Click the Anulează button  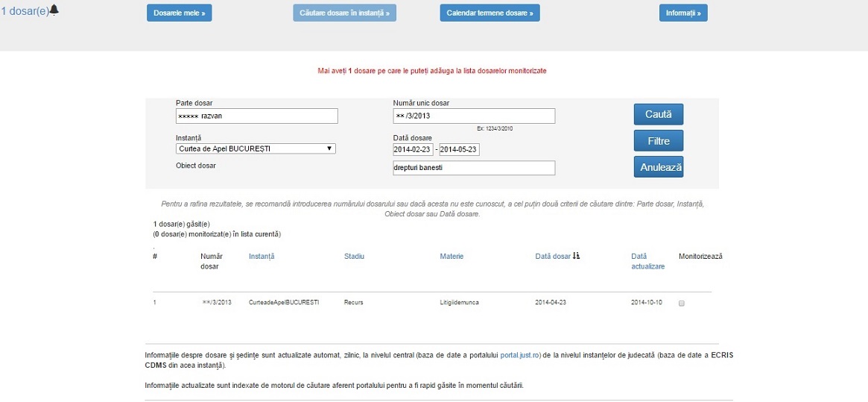[658, 167]
